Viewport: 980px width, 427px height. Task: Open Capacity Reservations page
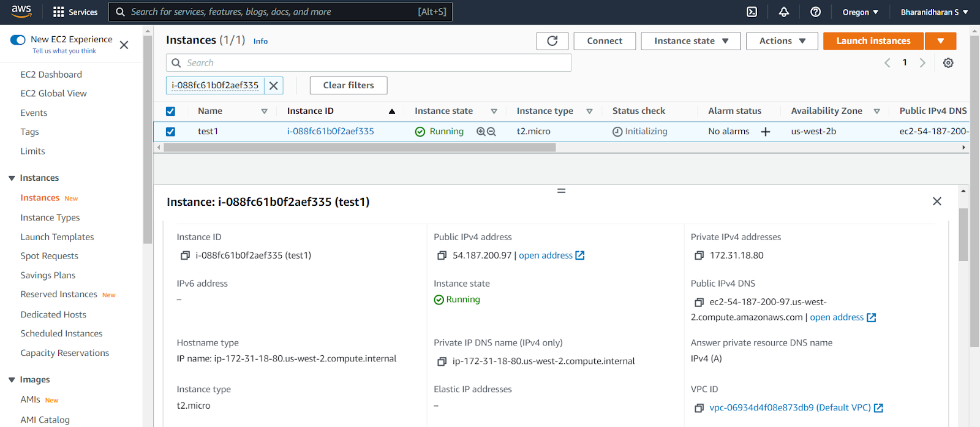point(64,353)
